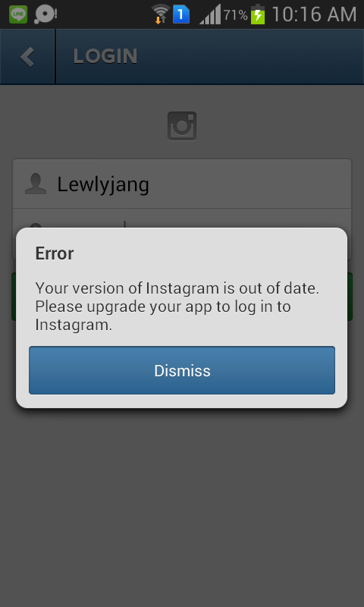Image resolution: width=364 pixels, height=607 pixels.
Task: Go back using the header chevron arrow
Action: pyautogui.click(x=27, y=56)
